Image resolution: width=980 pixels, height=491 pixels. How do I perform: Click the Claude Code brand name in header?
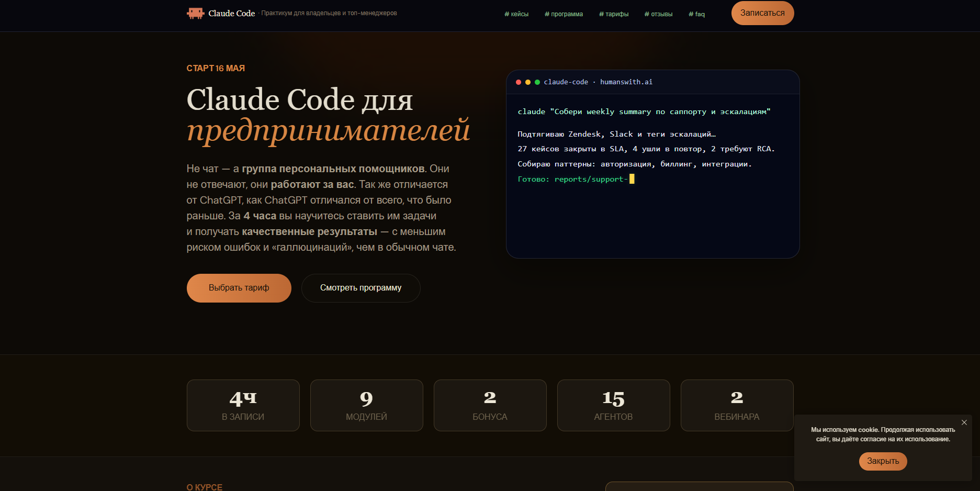(232, 13)
